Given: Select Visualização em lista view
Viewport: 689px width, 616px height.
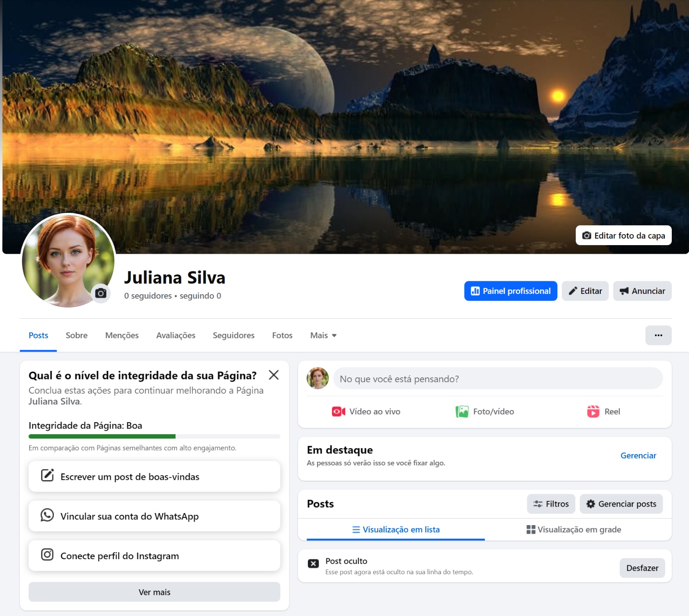Looking at the screenshot, I should (x=396, y=529).
